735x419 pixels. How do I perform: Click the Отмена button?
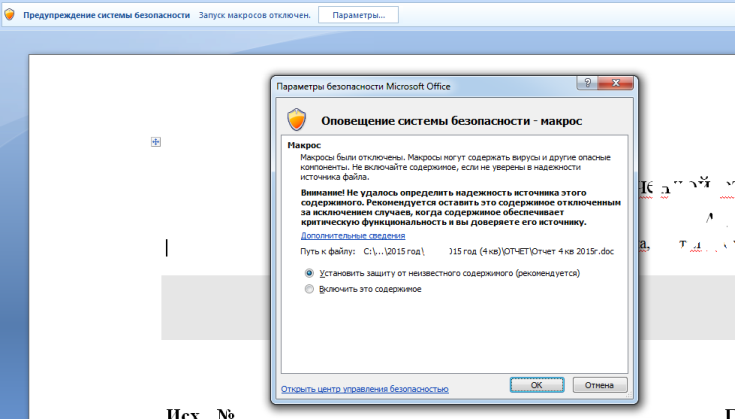[x=600, y=385]
